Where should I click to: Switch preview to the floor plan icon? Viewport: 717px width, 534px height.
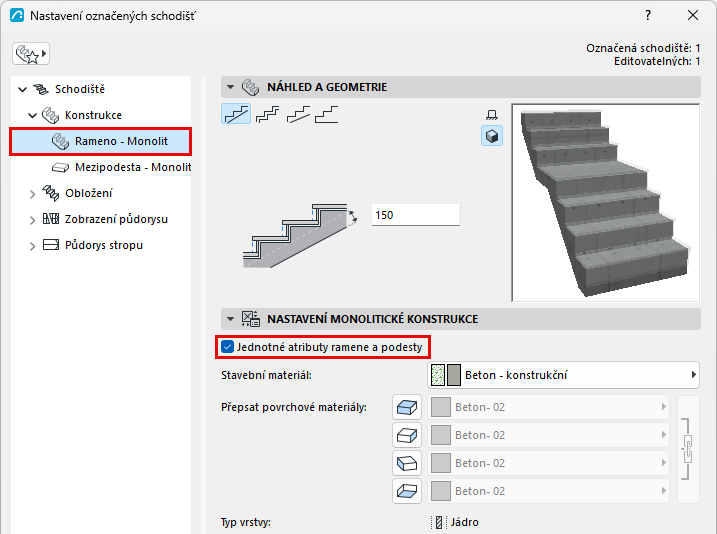click(x=492, y=114)
